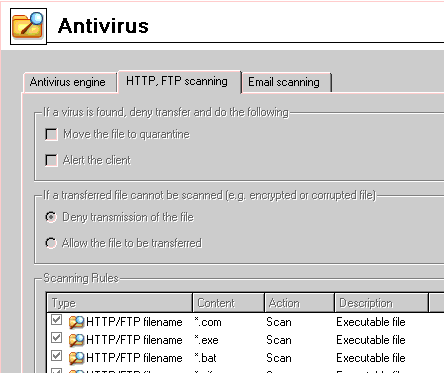The height and width of the screenshot is (373, 444).
Task: Toggle the *.bat scanning rule checkbox
Action: click(x=57, y=356)
